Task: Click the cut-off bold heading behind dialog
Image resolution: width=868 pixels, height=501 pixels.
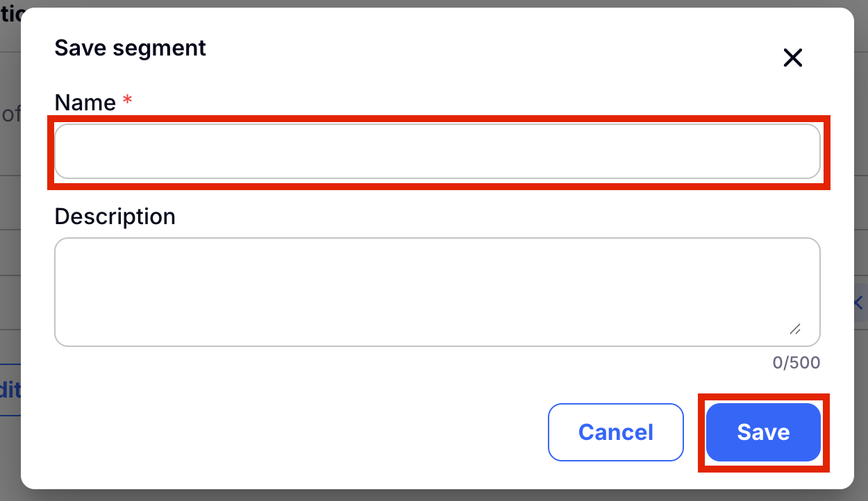Action: pos(10,15)
